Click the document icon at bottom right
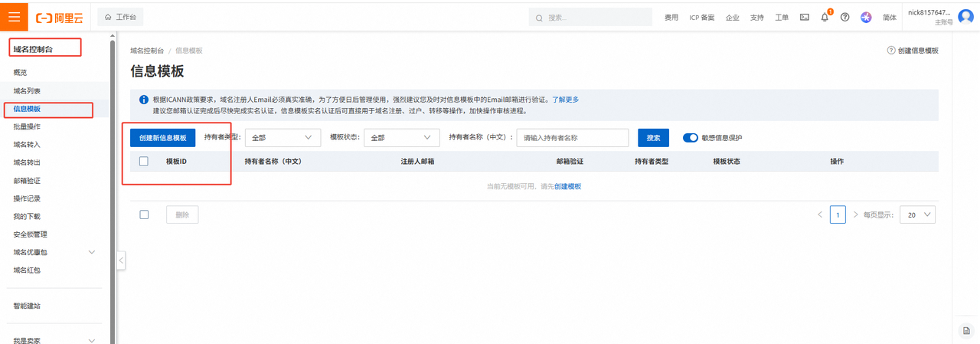 (966, 329)
